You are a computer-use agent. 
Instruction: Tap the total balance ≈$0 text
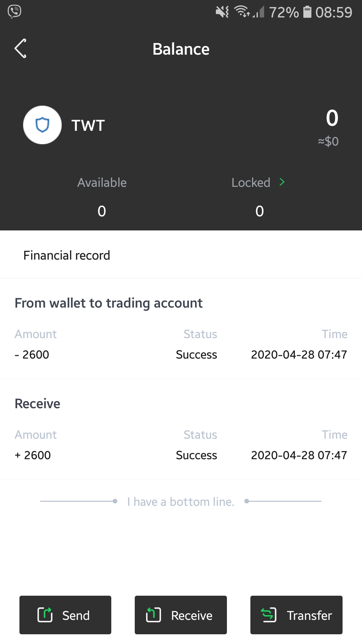(328, 141)
